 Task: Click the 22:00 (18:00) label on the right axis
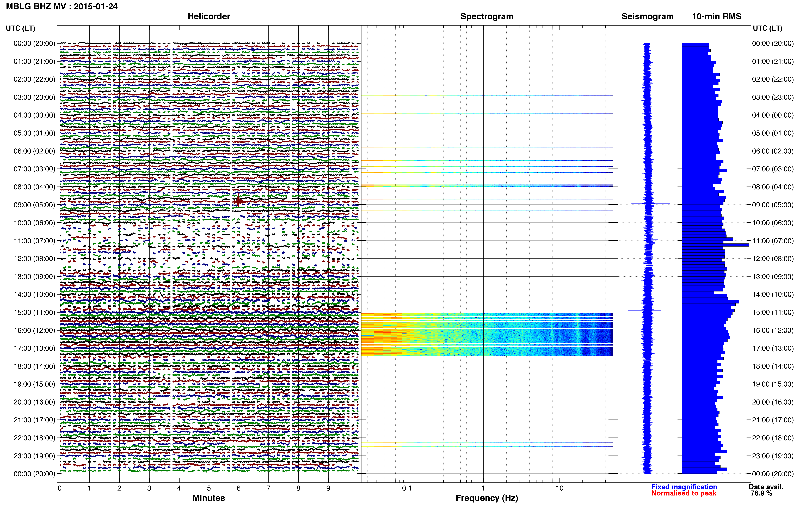[x=773, y=438]
